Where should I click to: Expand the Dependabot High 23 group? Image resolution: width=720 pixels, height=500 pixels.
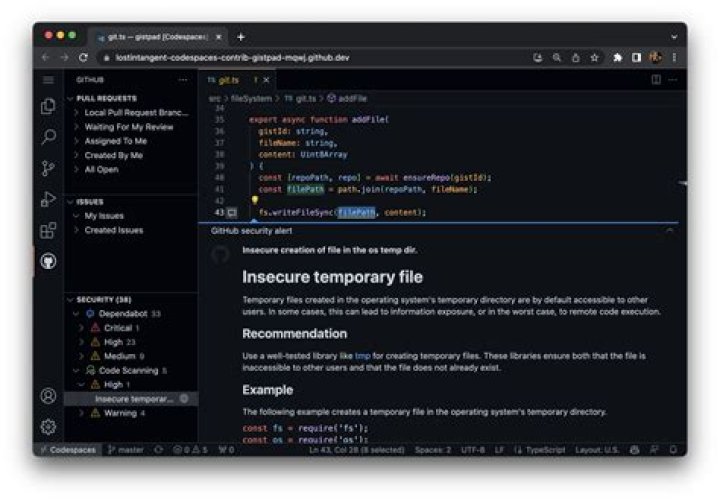[x=82, y=342]
